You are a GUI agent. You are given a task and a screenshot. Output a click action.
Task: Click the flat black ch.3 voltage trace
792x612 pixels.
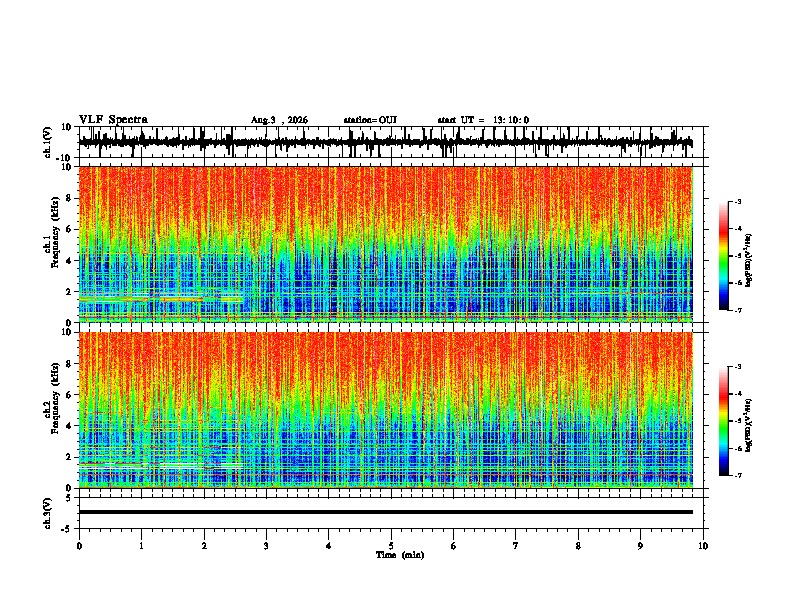(385, 512)
